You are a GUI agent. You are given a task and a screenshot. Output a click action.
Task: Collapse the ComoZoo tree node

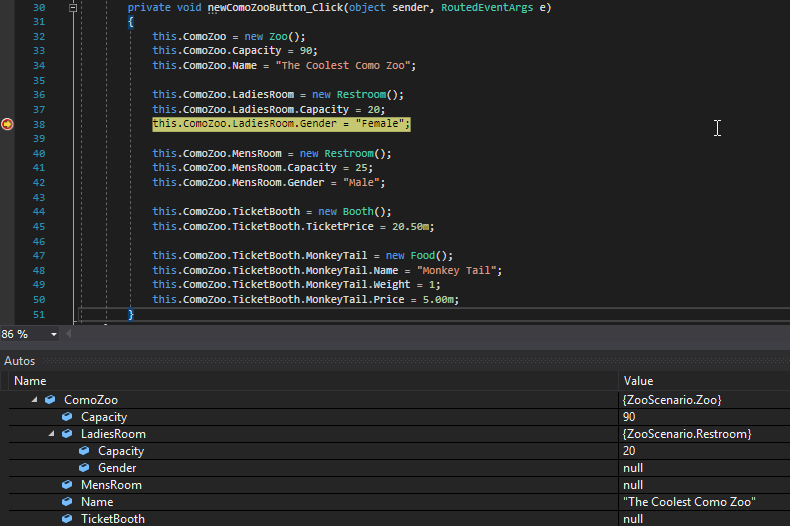click(36, 400)
